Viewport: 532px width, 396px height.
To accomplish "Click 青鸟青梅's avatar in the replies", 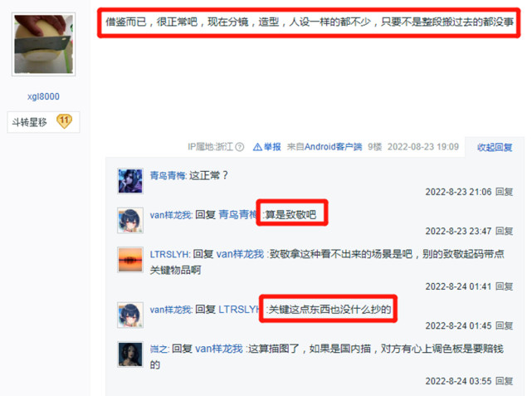I will (130, 181).
